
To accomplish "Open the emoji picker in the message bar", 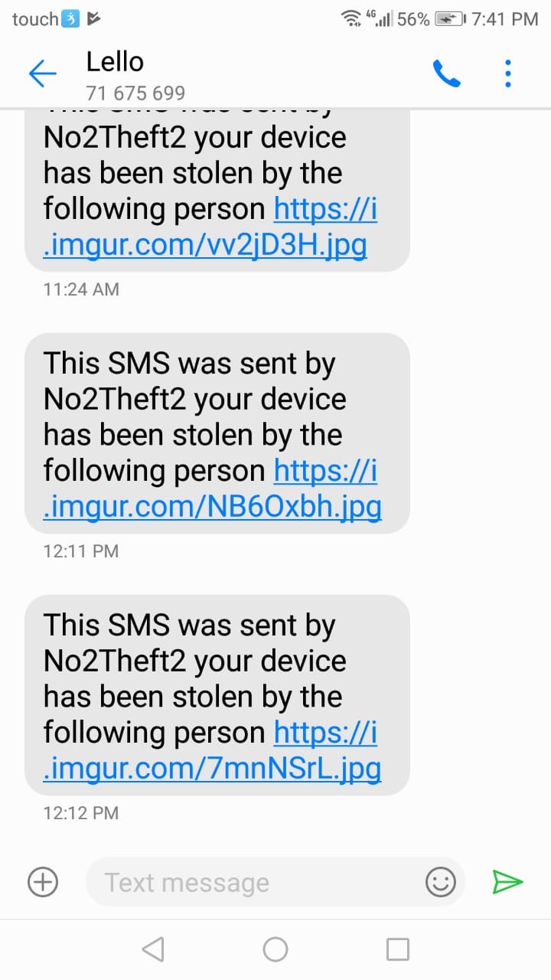I will (x=442, y=882).
